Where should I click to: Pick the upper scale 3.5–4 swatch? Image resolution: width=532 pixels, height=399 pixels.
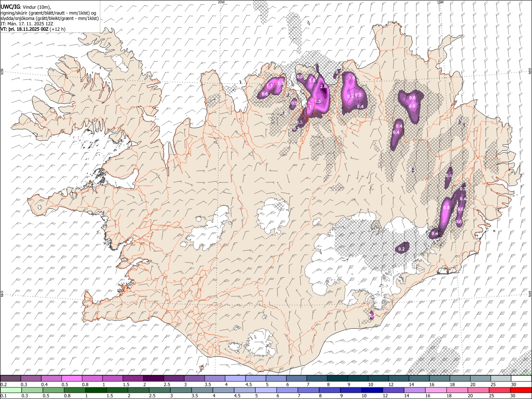(214, 379)
